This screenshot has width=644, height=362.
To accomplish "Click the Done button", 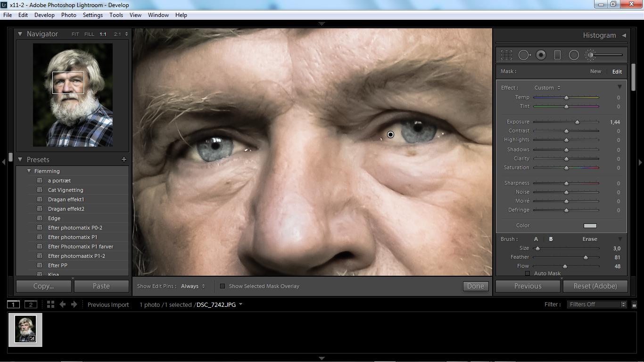I will pyautogui.click(x=475, y=286).
